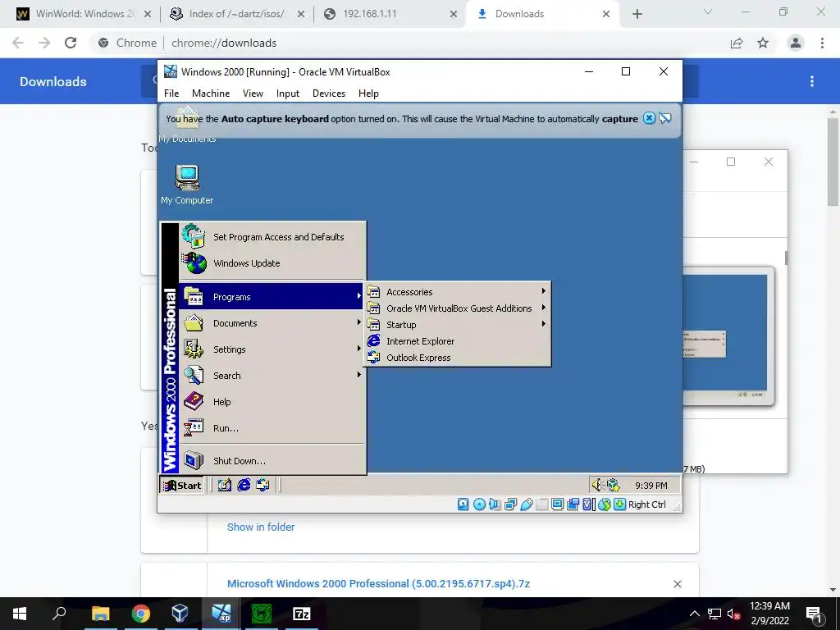Click the optical disc indicator in VirtualBox status bar

click(x=479, y=504)
